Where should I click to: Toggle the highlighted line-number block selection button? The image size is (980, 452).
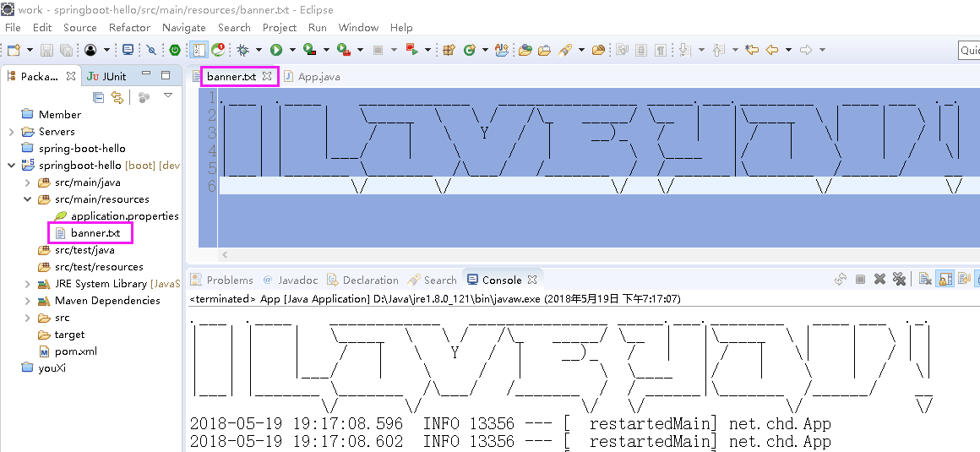199,49
